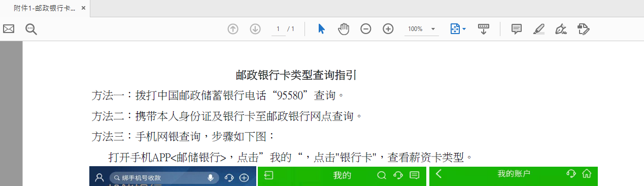Click the page number input field
644x186 pixels.
coord(278,29)
